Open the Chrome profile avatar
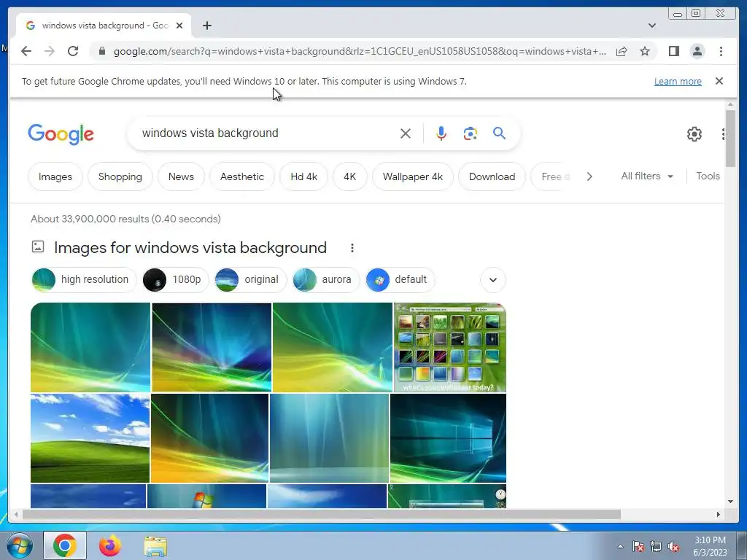747x560 pixels. [x=697, y=51]
